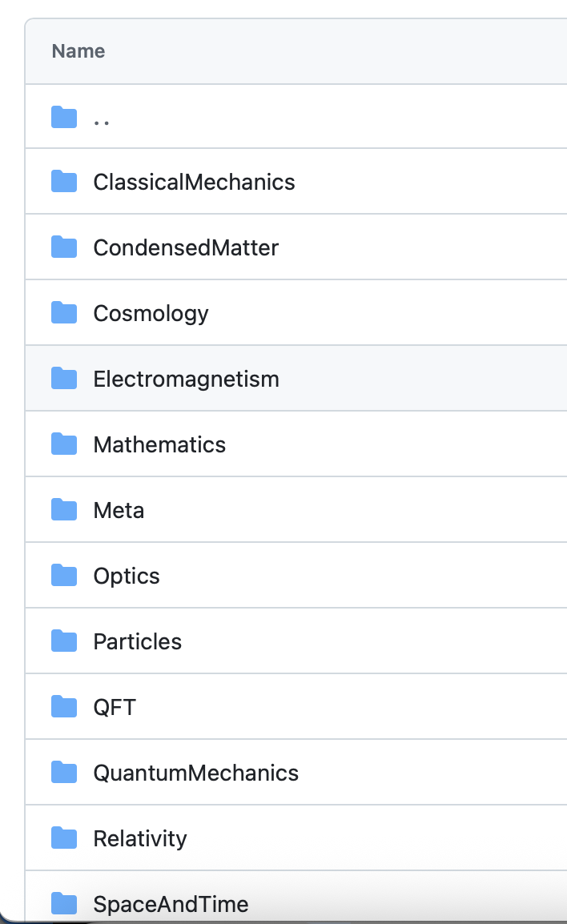Click the Name column header
This screenshot has height=924, width=567.
[x=78, y=51]
